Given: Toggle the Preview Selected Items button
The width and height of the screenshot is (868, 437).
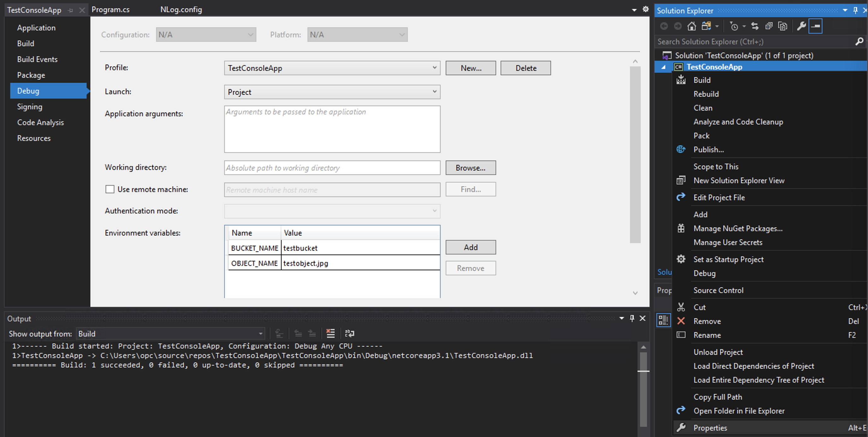Looking at the screenshot, I should click(x=815, y=26).
